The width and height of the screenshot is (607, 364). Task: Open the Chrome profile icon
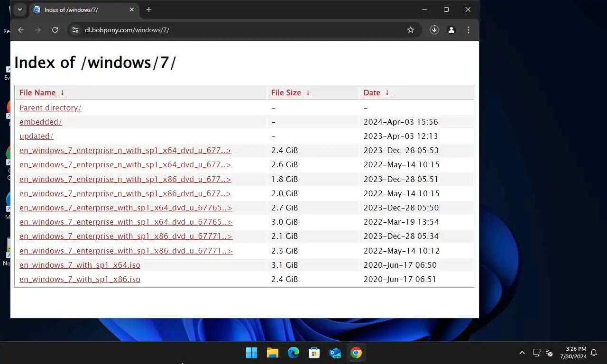tap(451, 30)
